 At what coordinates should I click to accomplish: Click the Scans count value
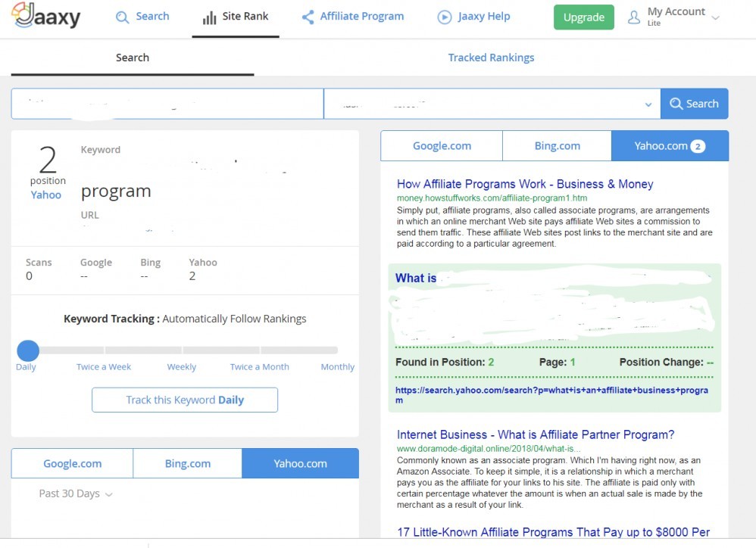(x=29, y=276)
